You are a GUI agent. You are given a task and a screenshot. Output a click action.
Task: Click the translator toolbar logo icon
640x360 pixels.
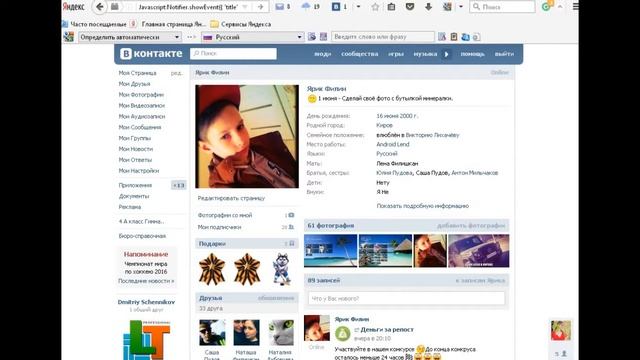[x=69, y=37]
